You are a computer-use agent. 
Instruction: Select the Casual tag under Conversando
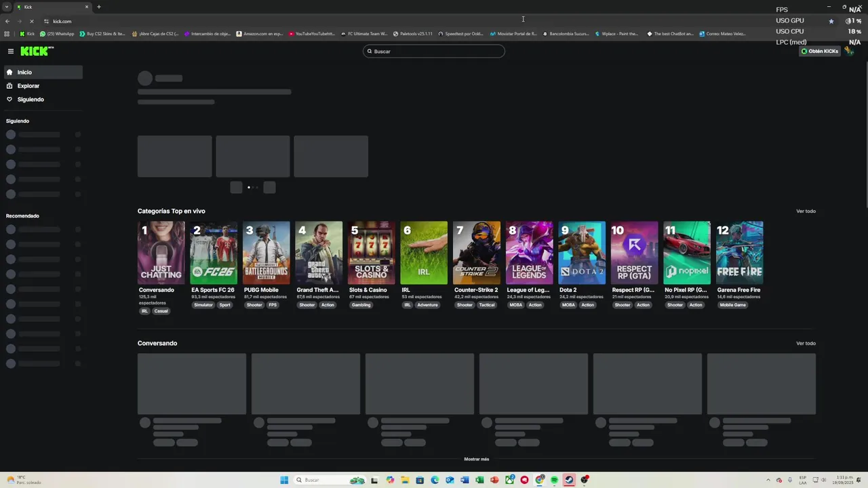161,312
